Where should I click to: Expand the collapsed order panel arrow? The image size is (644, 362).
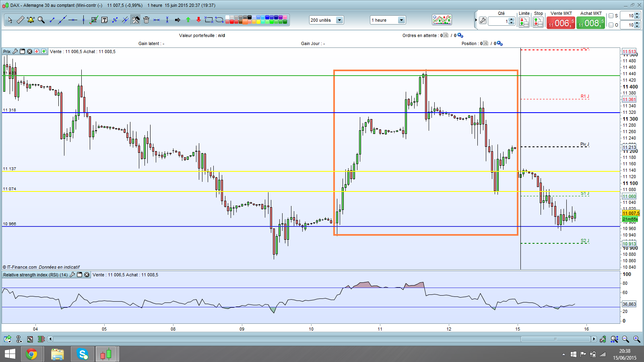tap(476, 20)
